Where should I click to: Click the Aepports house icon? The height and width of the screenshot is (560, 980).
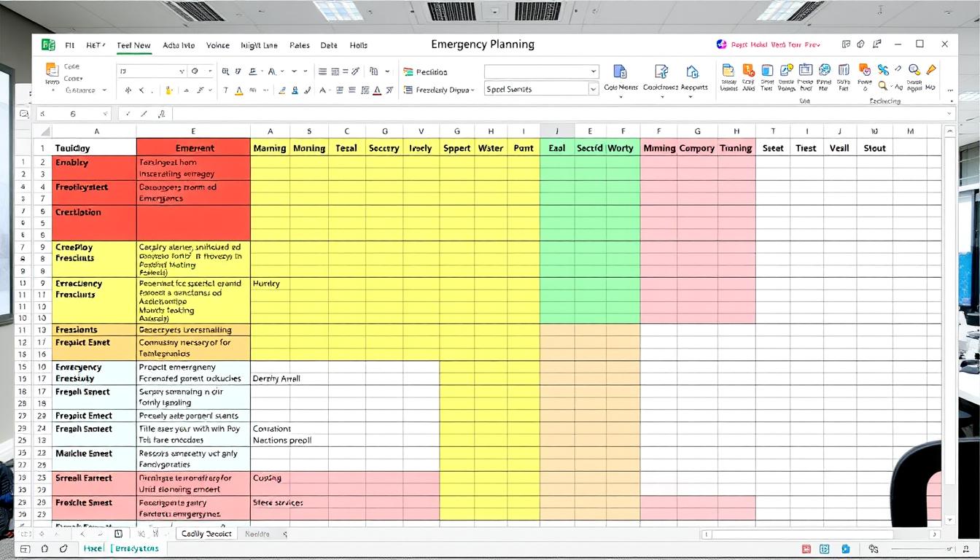(692, 71)
